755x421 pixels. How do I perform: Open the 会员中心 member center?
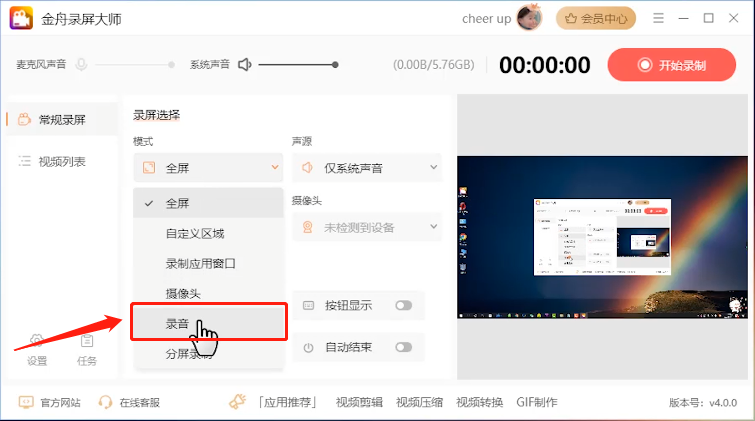(596, 18)
